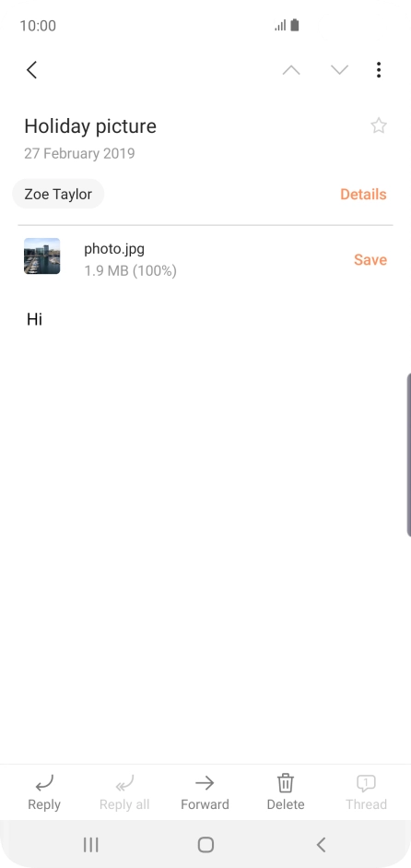This screenshot has height=868, width=411.
Task: Select the photo.jpg file name
Action: tap(114, 248)
